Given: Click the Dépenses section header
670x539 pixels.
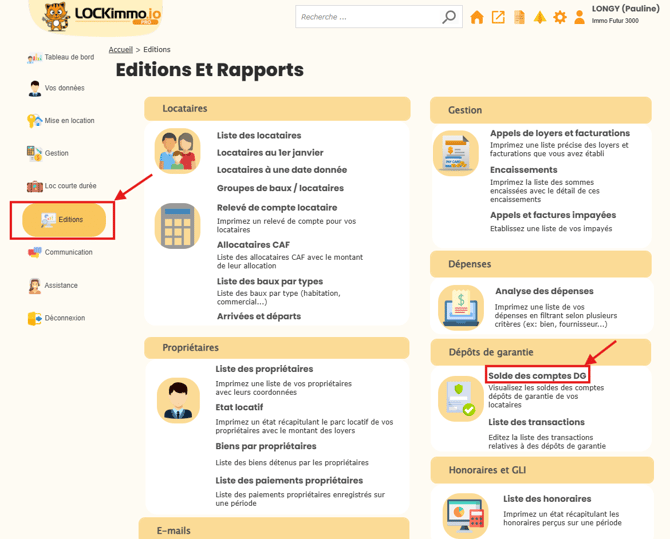Looking at the screenshot, I should pyautogui.click(x=541, y=264).
